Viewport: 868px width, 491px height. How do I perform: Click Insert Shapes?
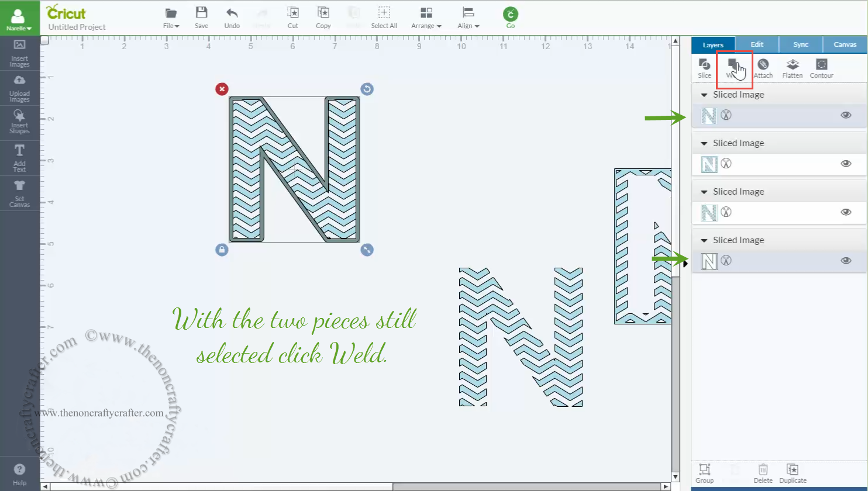tap(19, 122)
